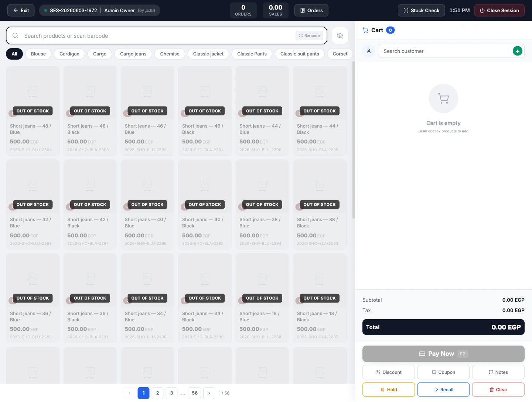Recall a held order
This screenshot has height=402, width=532.
tap(443, 389)
